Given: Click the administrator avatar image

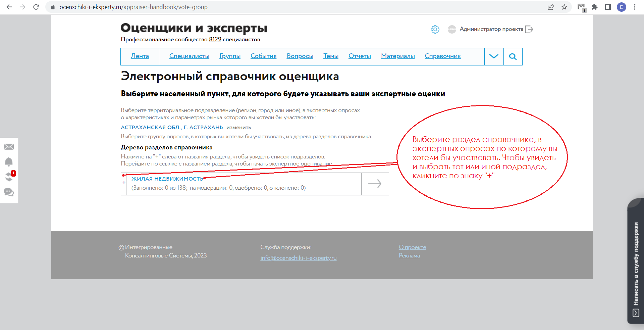Looking at the screenshot, I should 452,29.
